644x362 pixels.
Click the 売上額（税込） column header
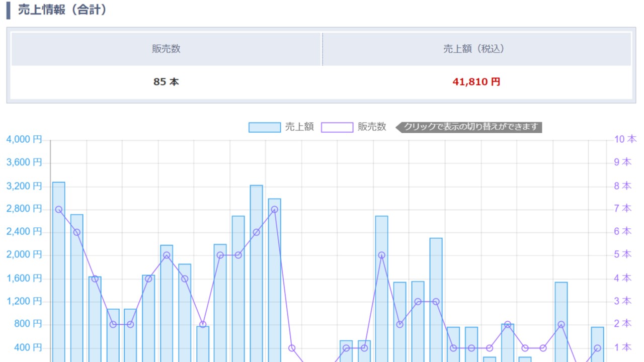tap(476, 49)
